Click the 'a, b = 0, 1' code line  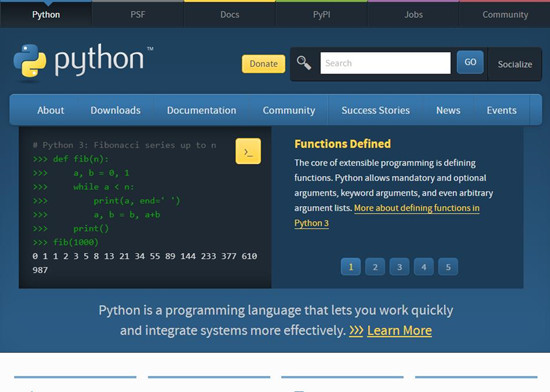pos(81,173)
